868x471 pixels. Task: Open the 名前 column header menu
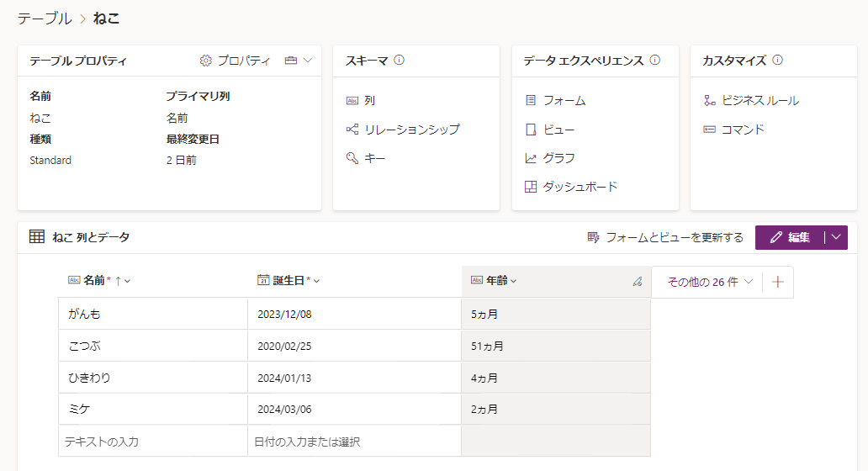(x=99, y=281)
